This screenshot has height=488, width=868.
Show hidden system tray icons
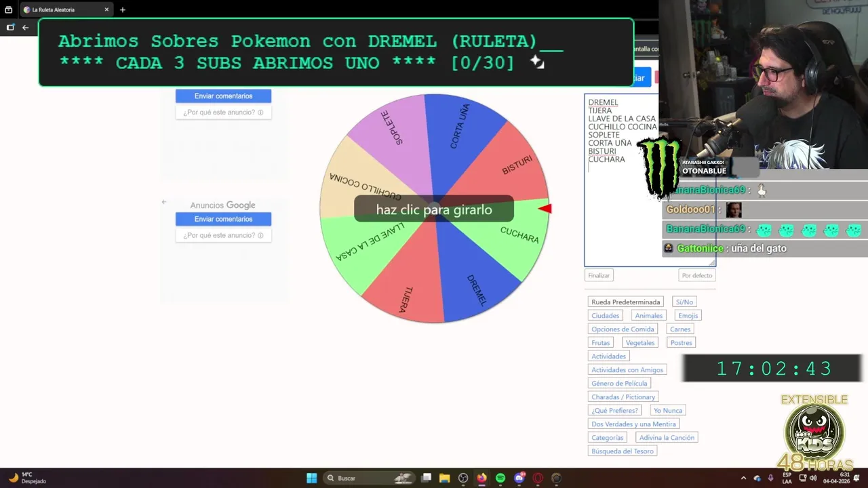tap(743, 478)
